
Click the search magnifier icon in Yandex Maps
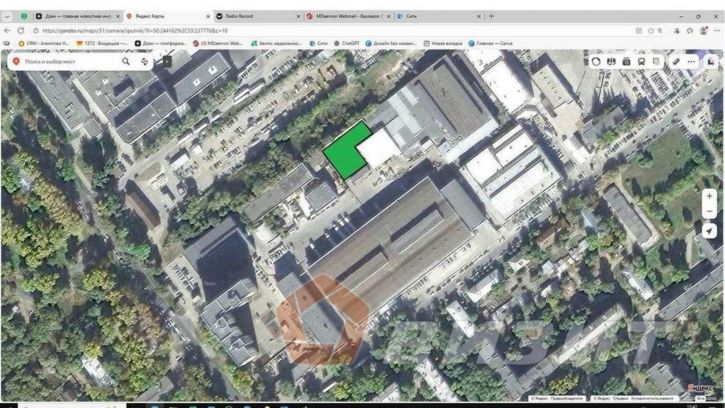[126, 61]
